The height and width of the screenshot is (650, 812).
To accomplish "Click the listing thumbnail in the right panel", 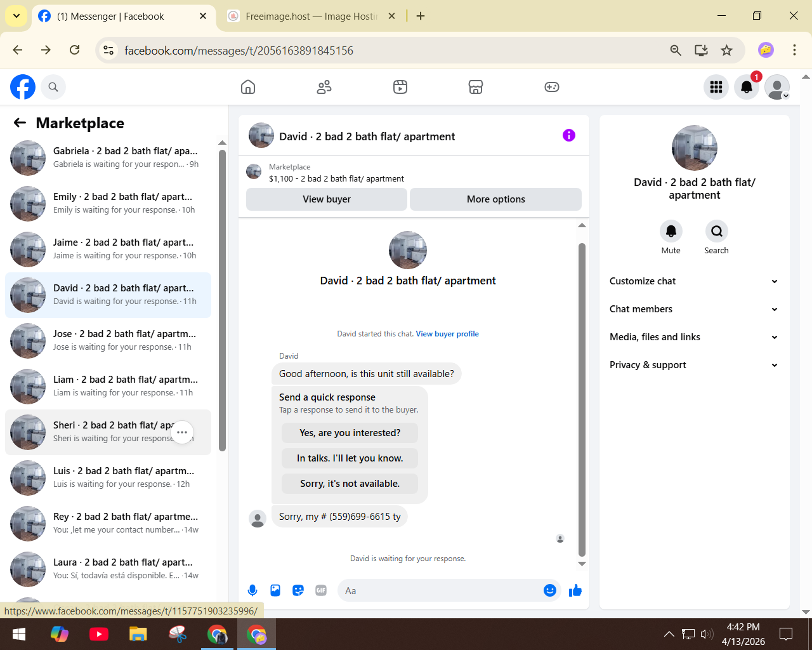I will [695, 148].
